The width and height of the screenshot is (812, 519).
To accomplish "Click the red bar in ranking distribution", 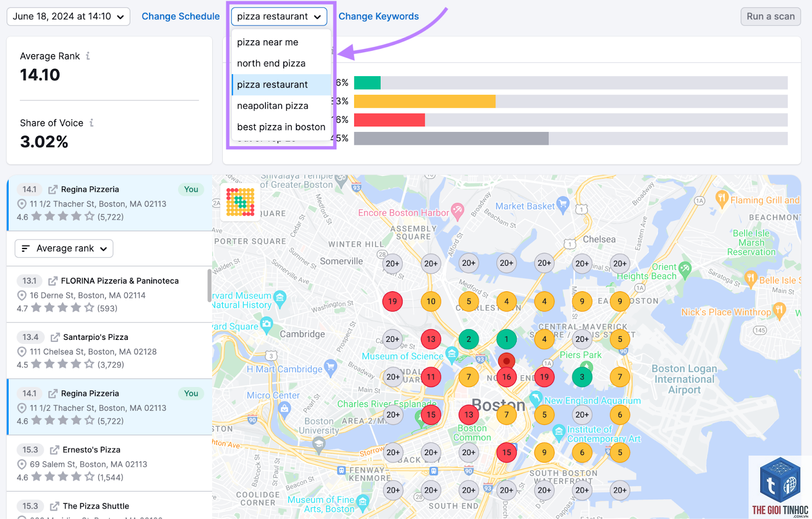I will point(389,120).
